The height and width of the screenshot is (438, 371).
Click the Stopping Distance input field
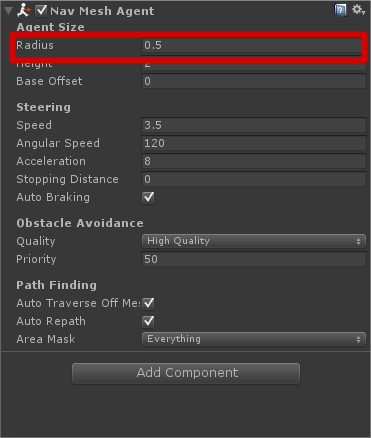click(254, 179)
